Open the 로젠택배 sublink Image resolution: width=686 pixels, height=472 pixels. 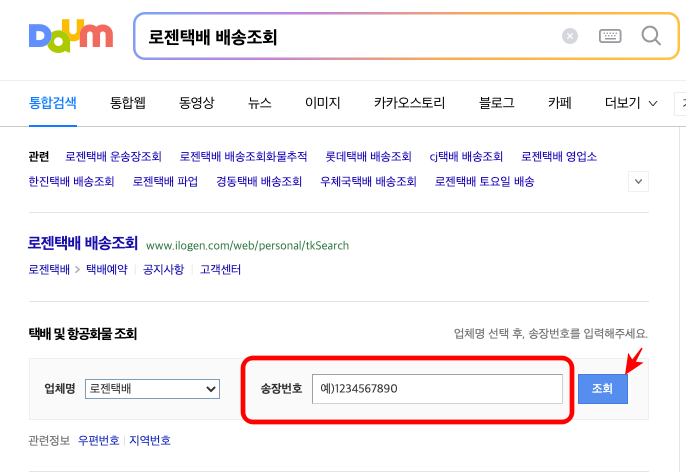click(49, 269)
